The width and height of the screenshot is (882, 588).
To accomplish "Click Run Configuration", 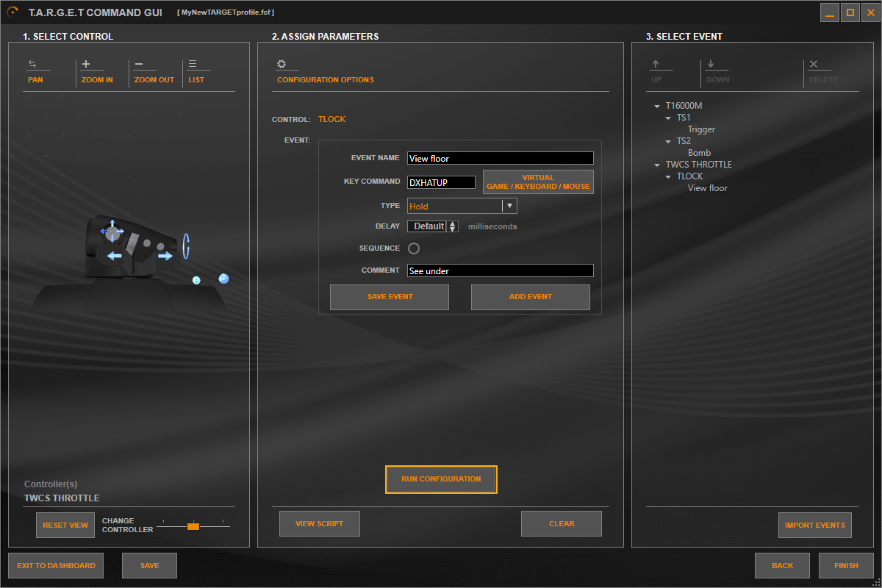I will (x=441, y=479).
